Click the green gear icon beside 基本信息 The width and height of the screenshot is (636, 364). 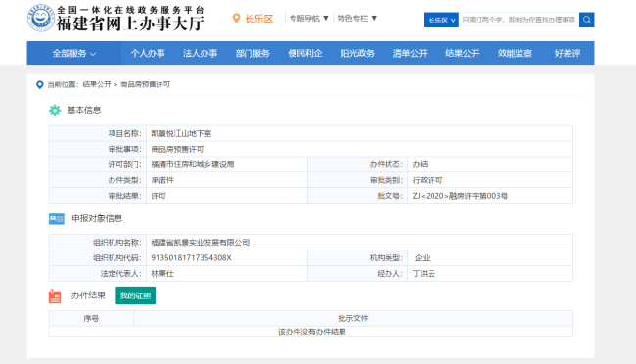point(55,111)
